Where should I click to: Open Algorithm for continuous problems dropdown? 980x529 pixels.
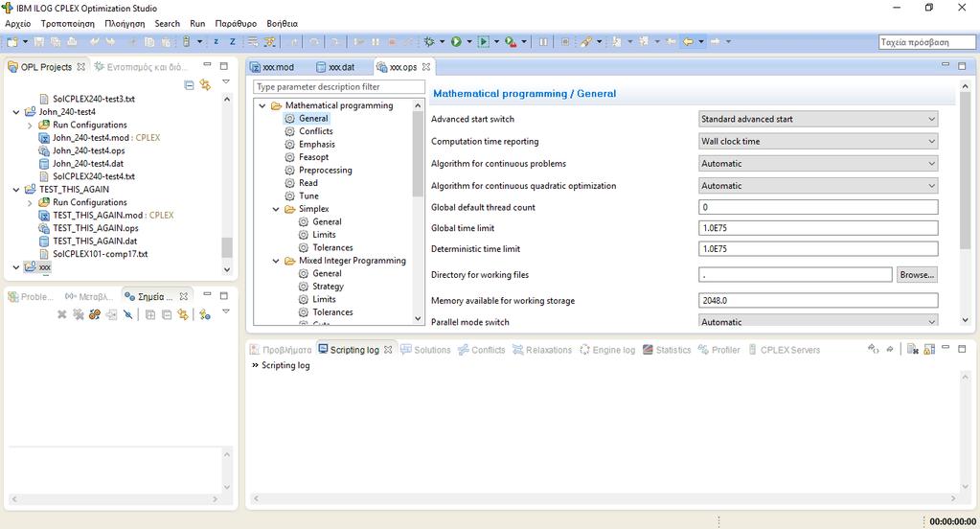click(x=818, y=163)
